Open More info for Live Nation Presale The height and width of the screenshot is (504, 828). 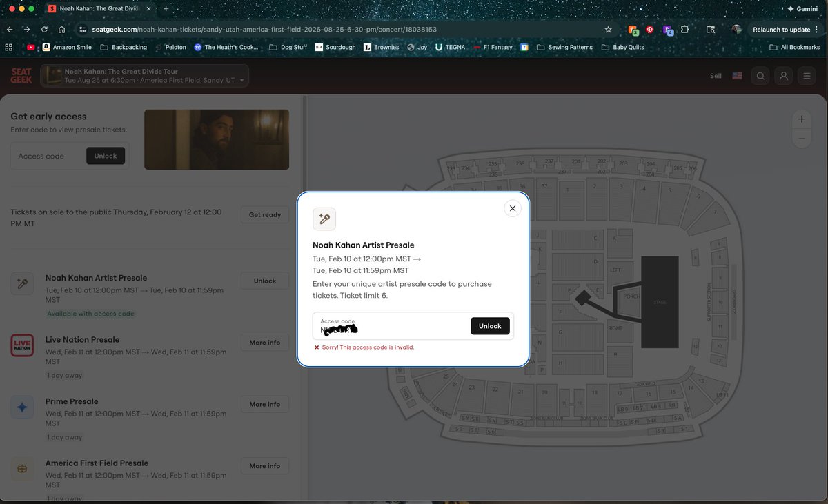click(x=265, y=343)
